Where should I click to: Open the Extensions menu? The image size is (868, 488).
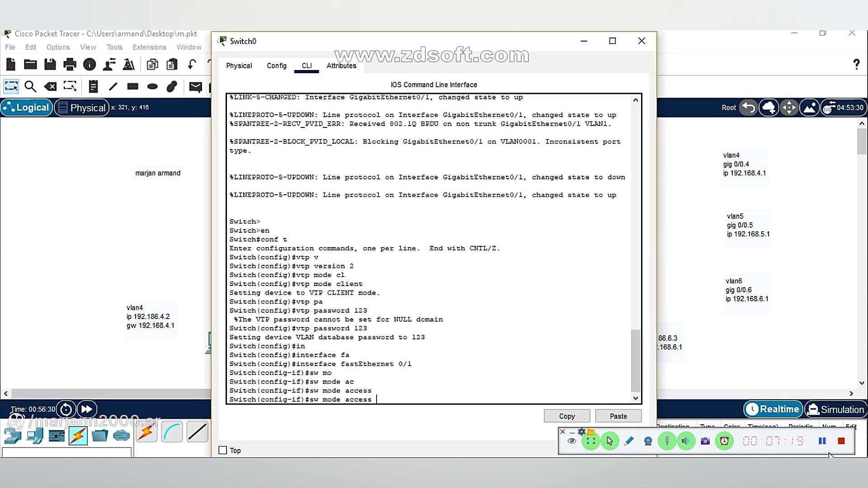(149, 47)
